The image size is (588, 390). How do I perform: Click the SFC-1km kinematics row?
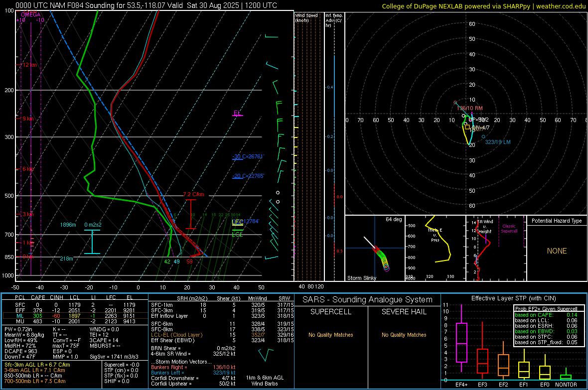point(222,305)
